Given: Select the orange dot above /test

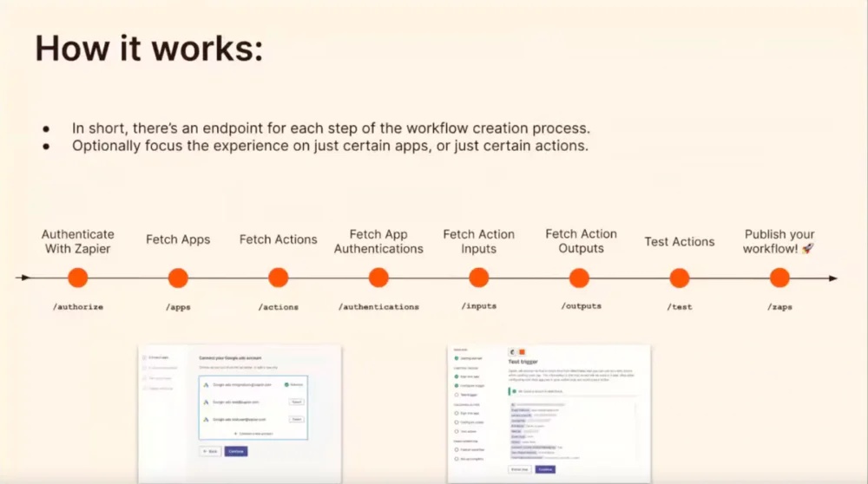Looking at the screenshot, I should [x=680, y=278].
